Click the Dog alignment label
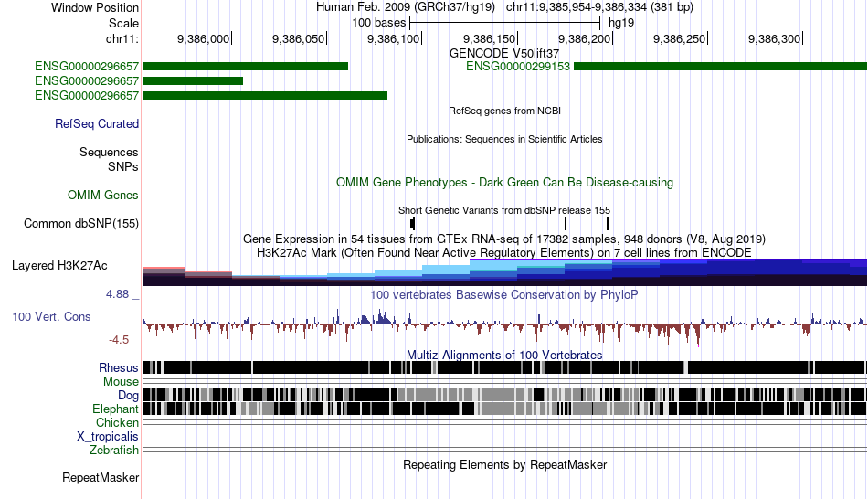Screen dimensions: 868x499 [128, 396]
